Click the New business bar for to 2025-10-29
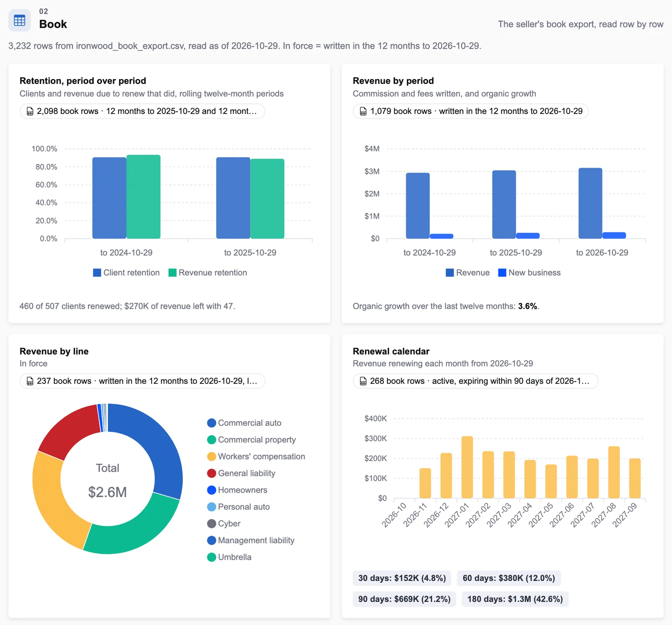 tap(528, 236)
